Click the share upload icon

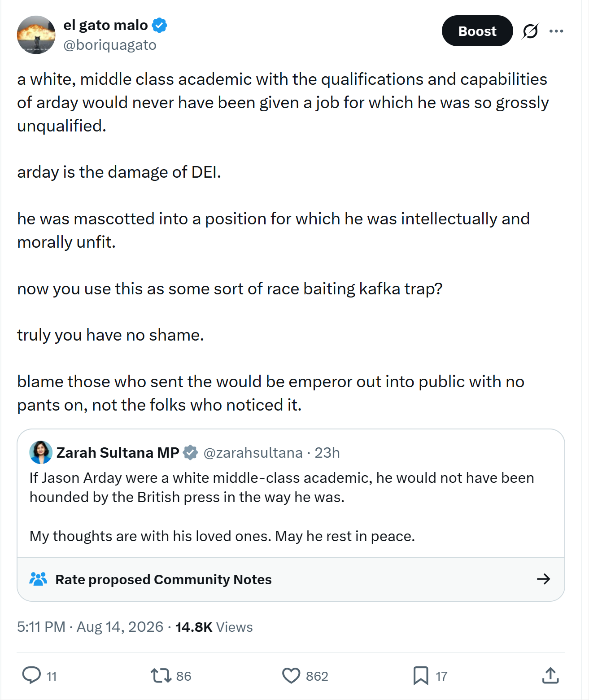[550, 675]
